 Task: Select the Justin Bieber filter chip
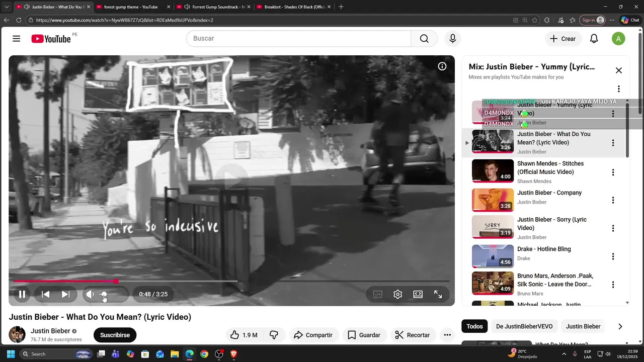coord(583,326)
